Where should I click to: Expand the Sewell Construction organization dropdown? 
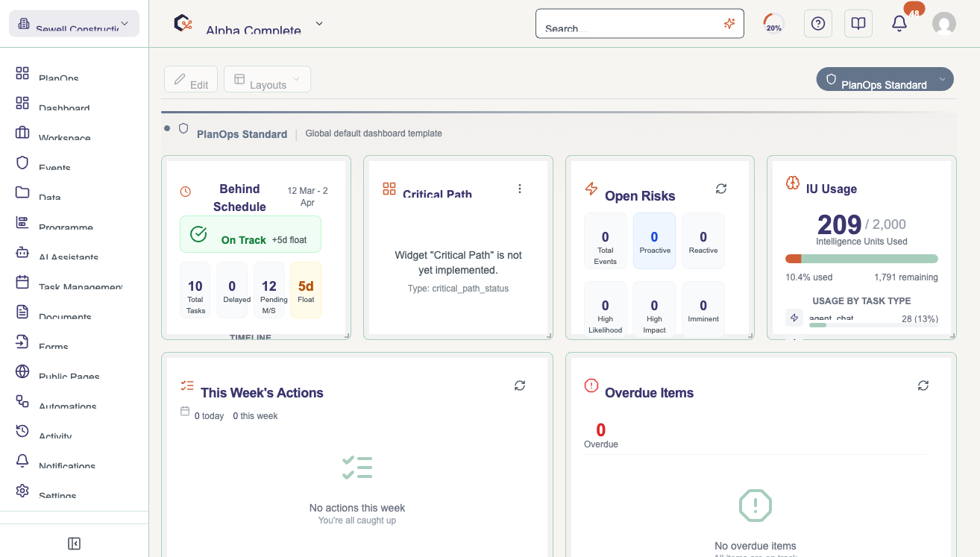74,24
